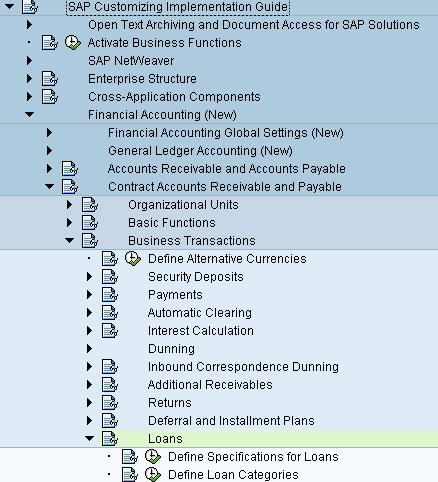Viewport: 438px width, 482px height.
Task: Select Inbound Correspondence Dunning entry
Action: click(243, 367)
